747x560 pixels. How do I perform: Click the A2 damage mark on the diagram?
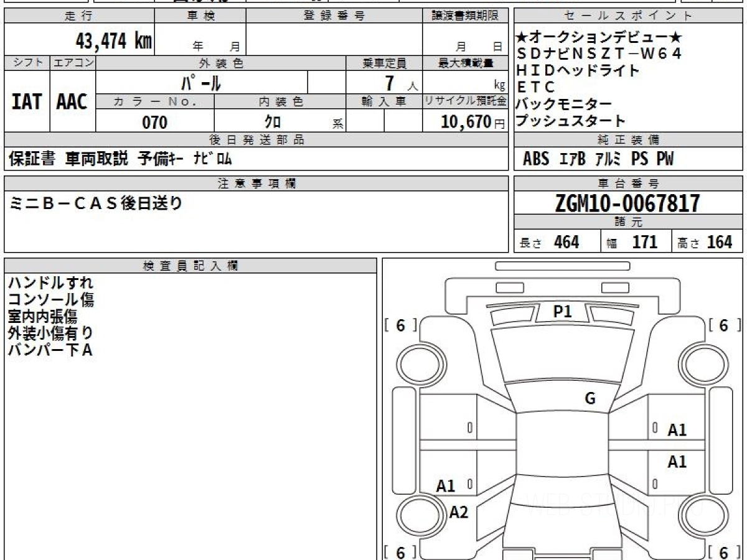click(x=459, y=513)
